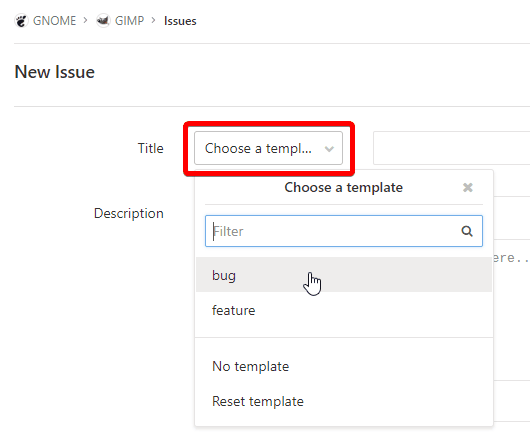Click the magnifier icon in Filter box
Viewport: 530px width, 446px height.
467,231
